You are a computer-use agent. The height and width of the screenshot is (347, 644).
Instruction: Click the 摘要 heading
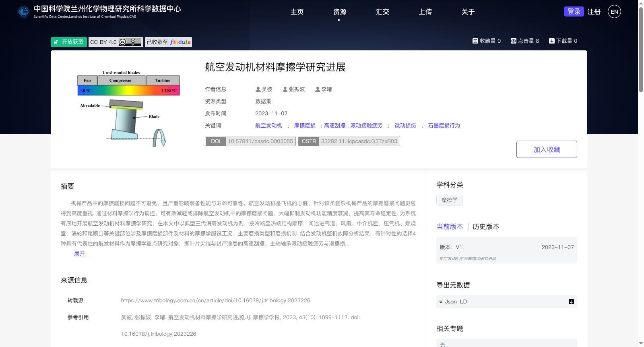point(67,186)
